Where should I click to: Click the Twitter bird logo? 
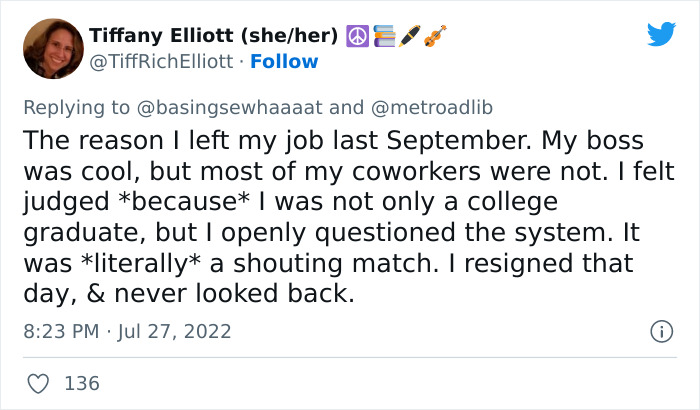(660, 34)
